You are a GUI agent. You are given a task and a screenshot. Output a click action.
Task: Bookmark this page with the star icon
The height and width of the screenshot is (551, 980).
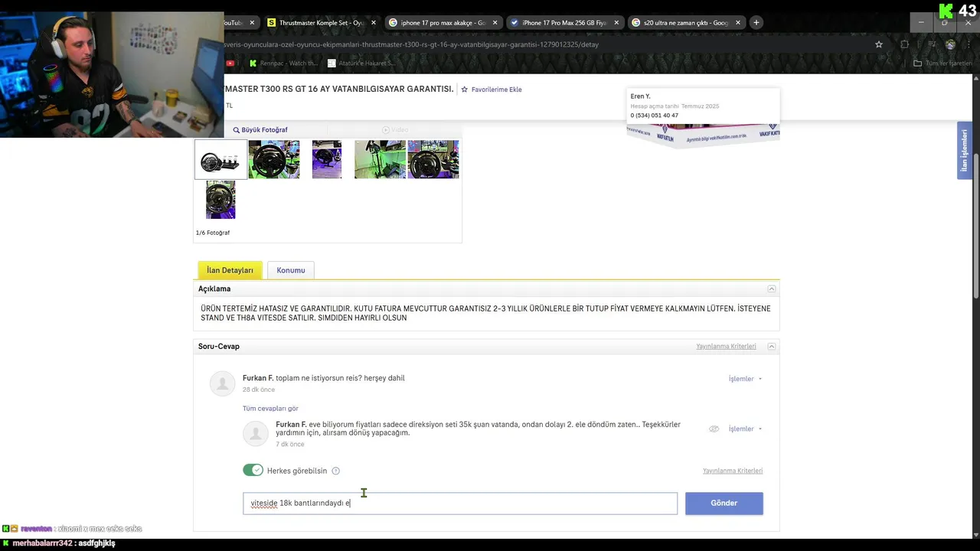[x=879, y=44]
